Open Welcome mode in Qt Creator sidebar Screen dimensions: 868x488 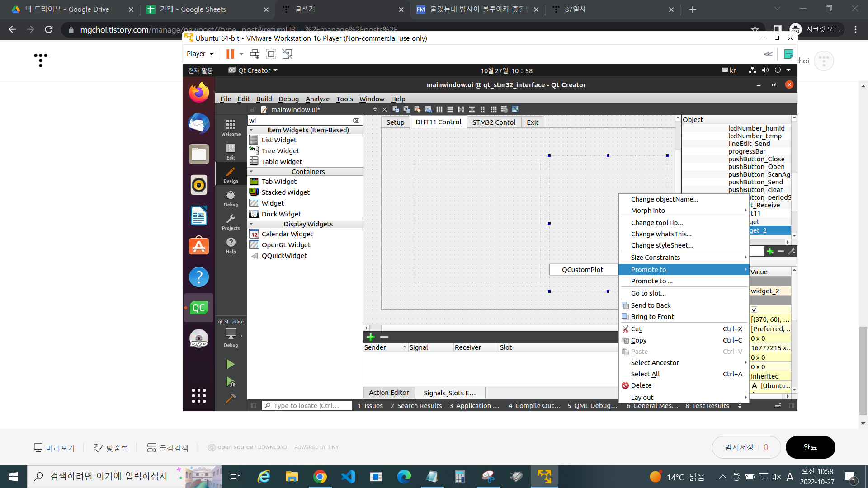point(231,128)
